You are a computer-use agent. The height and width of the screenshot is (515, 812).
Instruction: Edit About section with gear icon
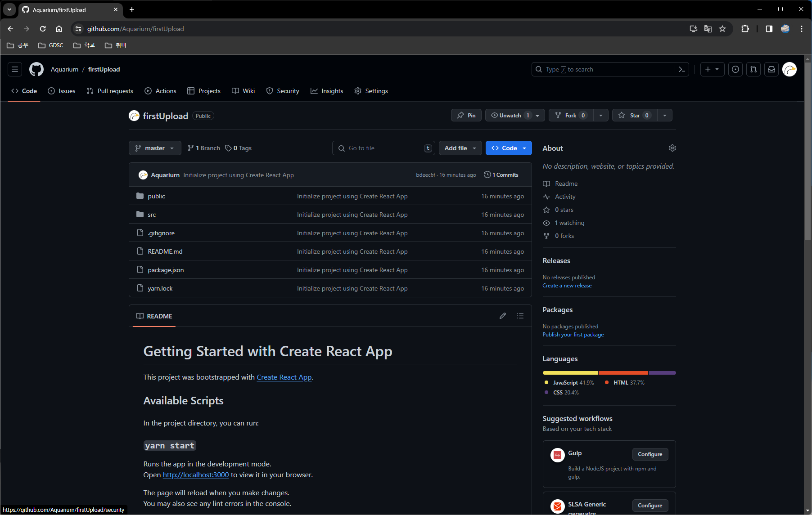tap(672, 148)
